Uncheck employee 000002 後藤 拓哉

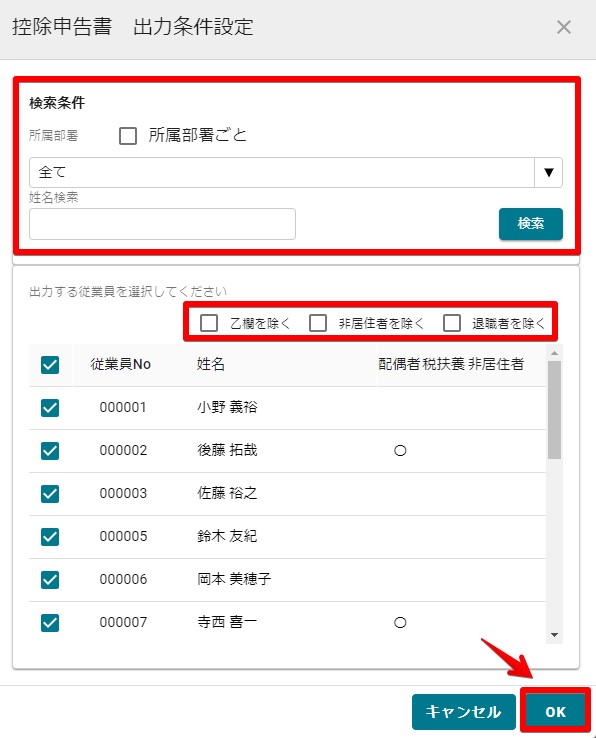[x=50, y=451]
